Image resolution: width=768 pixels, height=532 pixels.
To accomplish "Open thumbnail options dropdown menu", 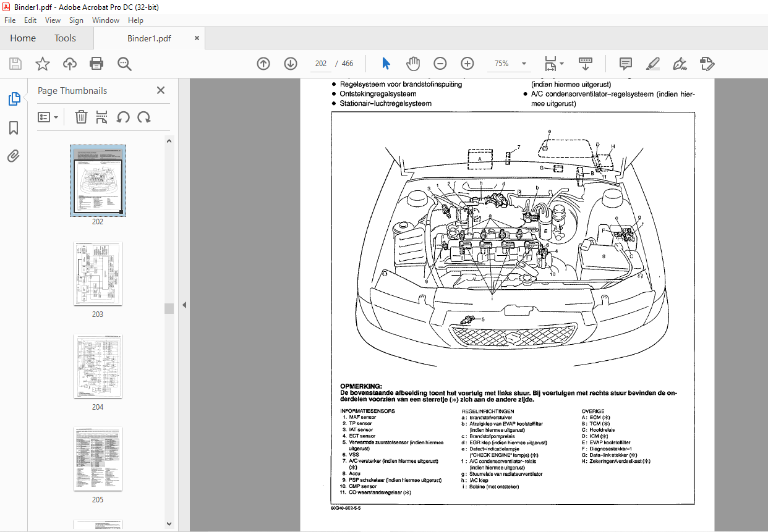I will point(48,117).
